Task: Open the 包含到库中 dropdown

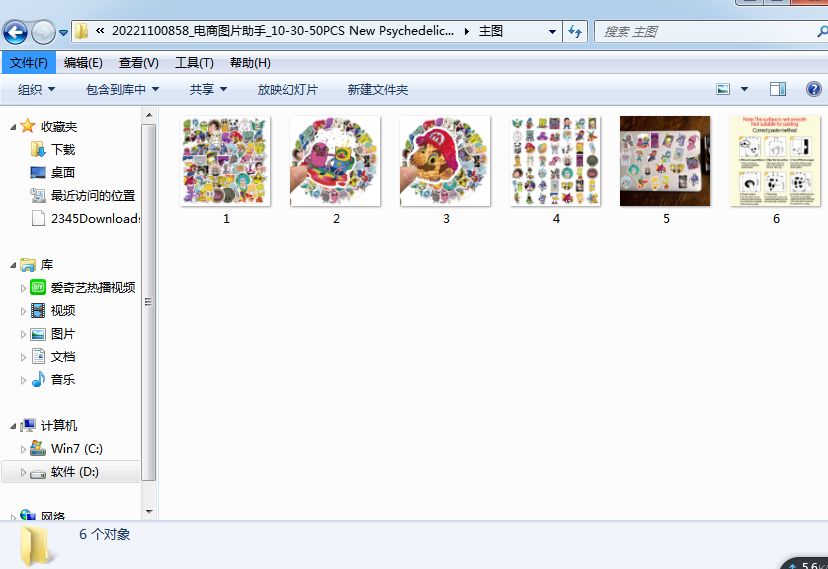Action: click(122, 90)
